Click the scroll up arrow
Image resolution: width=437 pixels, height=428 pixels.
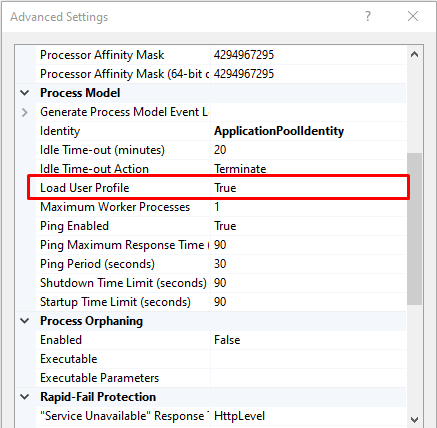coord(414,54)
